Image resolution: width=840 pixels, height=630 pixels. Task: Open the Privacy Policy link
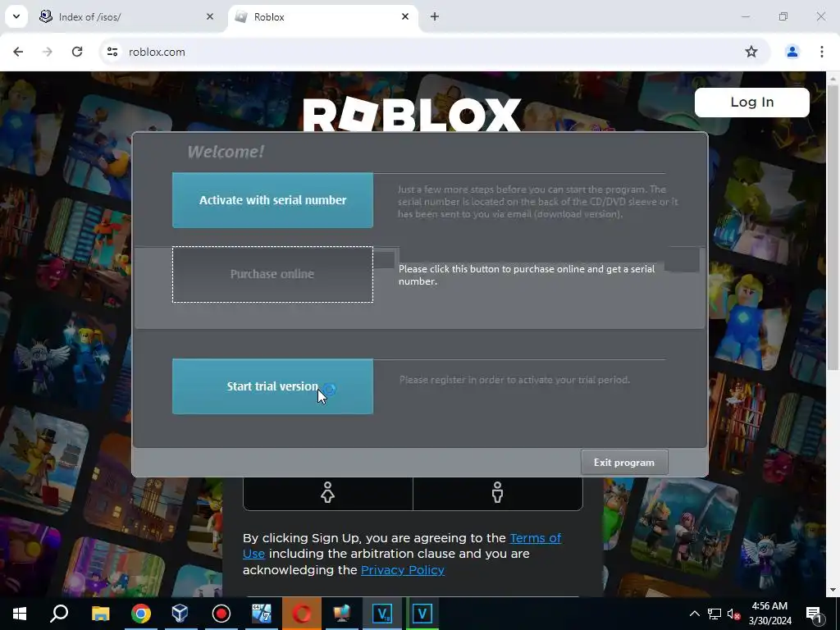[402, 569]
